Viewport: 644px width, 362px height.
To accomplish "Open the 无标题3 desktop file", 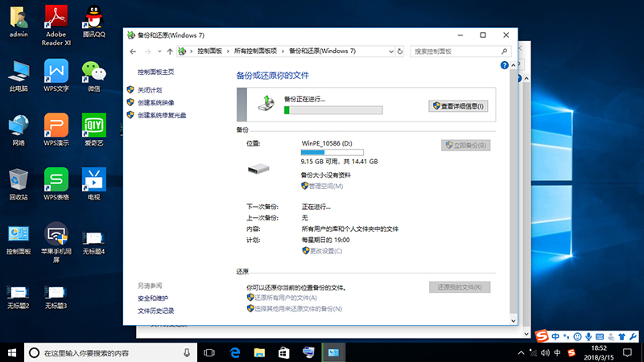I will (x=56, y=296).
